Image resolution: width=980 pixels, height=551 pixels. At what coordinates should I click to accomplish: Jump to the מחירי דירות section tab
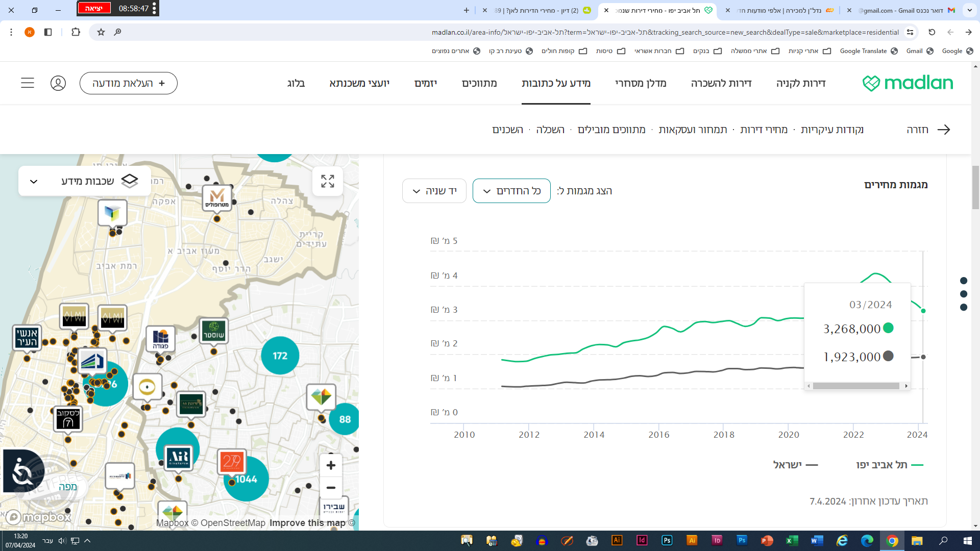[764, 130]
